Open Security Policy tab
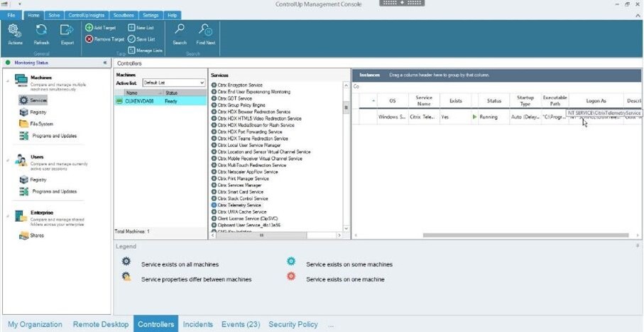This screenshot has width=644, height=332. click(x=293, y=325)
